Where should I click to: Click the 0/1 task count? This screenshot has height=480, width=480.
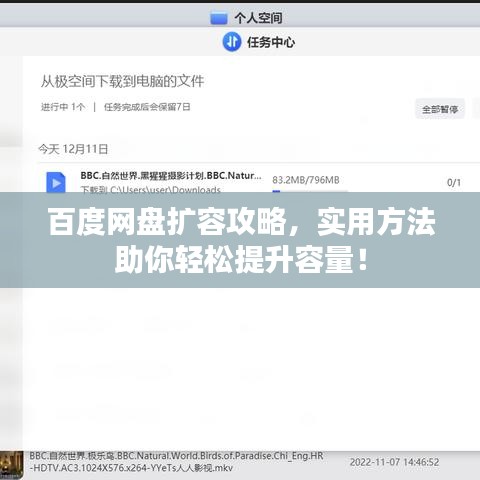click(454, 183)
